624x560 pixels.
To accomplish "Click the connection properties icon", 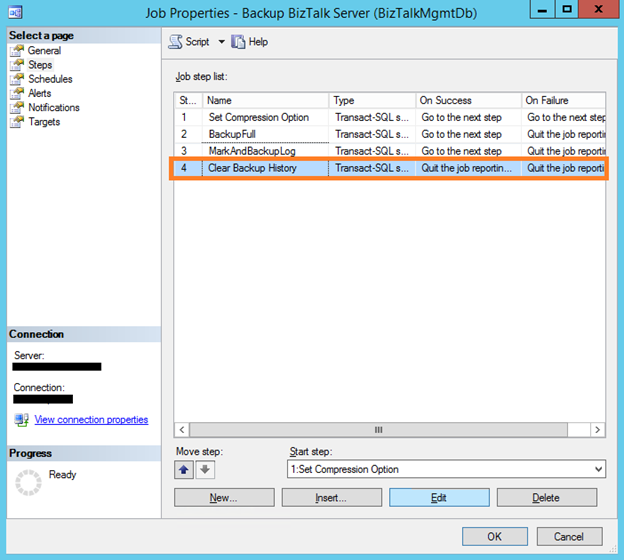I will tap(21, 420).
